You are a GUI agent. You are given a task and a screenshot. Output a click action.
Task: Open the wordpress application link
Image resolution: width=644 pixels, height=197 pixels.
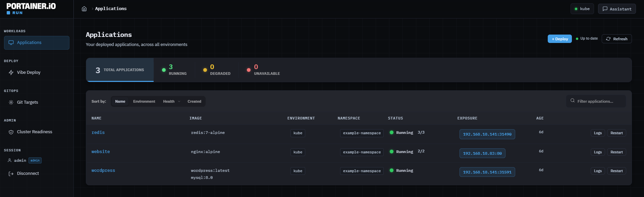point(103,170)
